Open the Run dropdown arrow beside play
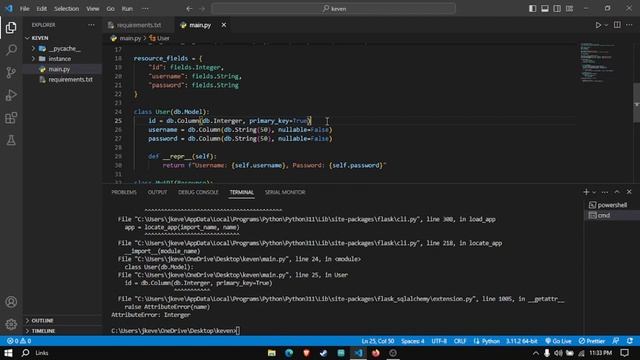 tap(606, 25)
